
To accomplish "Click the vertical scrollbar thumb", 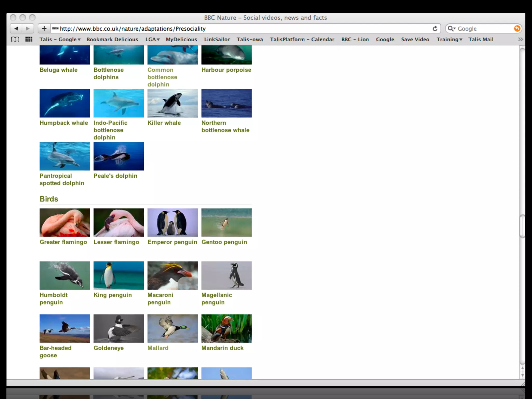I will 522,226.
